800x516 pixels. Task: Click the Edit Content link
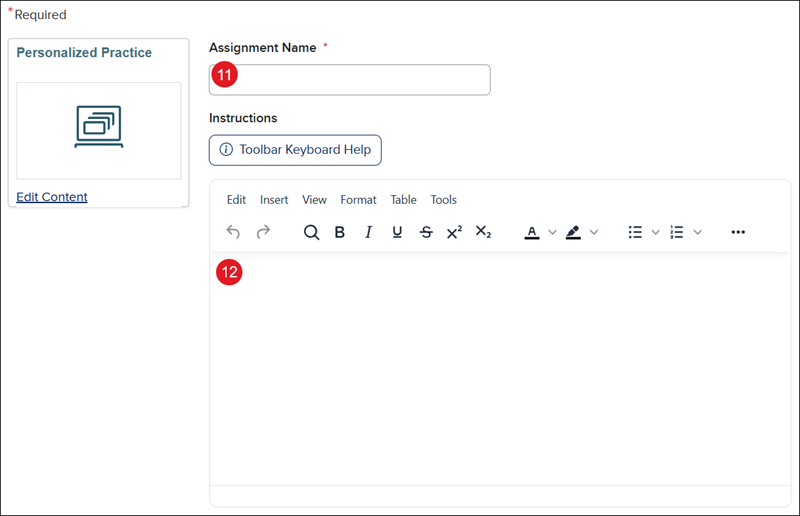52,197
